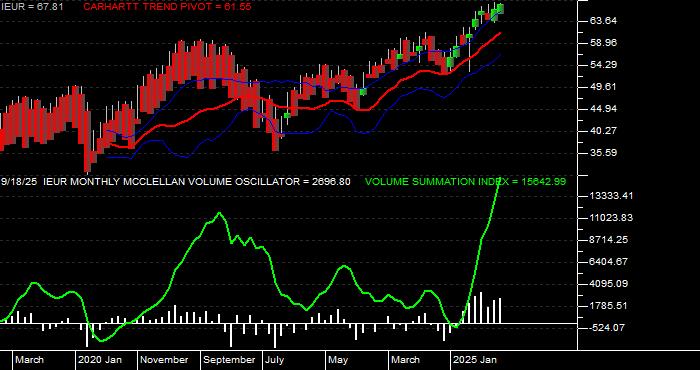700x370 pixels.
Task: Select the September time axis label
Action: (229, 360)
